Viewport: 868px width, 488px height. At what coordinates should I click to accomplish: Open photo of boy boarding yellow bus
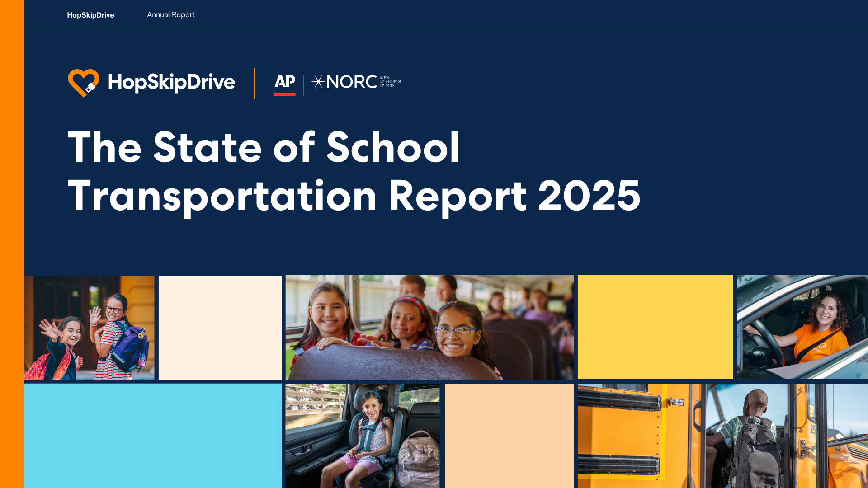(722, 435)
